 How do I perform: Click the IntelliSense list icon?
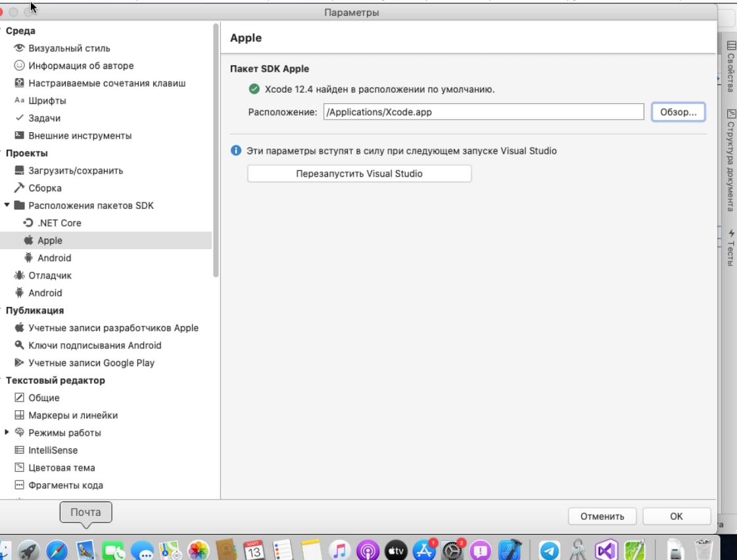point(19,450)
